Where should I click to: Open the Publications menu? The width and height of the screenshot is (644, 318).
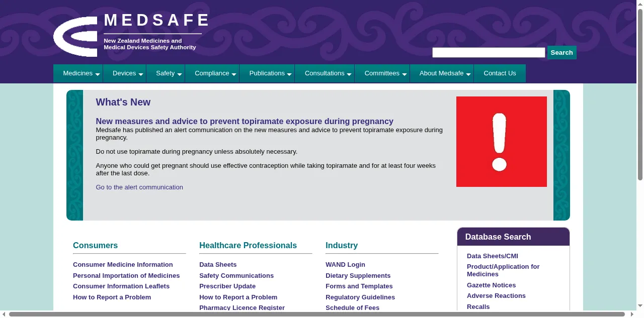[x=267, y=73]
